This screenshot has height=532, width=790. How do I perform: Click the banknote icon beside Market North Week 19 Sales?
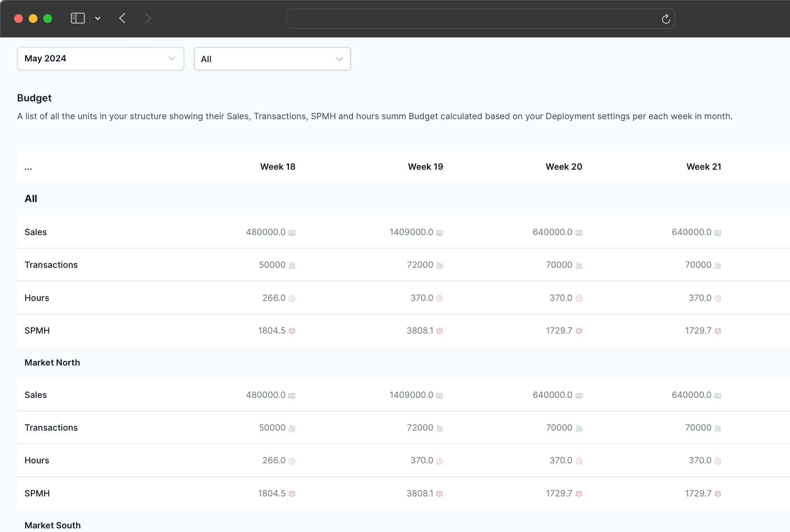439,396
